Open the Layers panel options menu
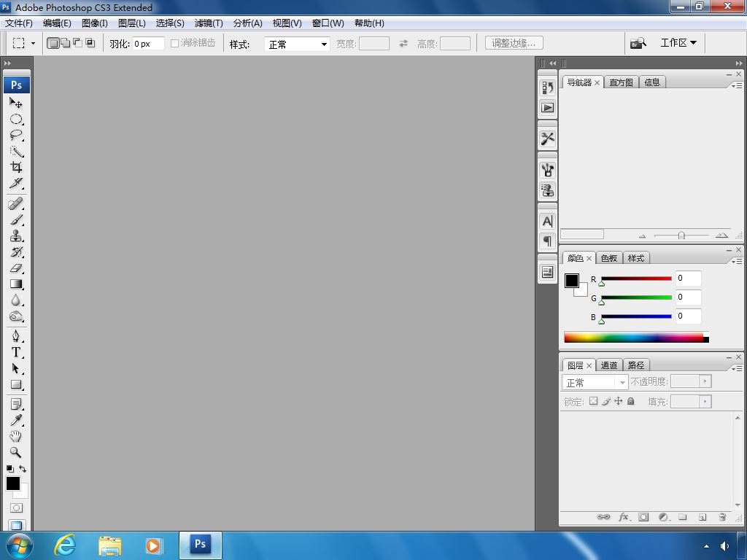The width and height of the screenshot is (747, 560). click(x=737, y=368)
